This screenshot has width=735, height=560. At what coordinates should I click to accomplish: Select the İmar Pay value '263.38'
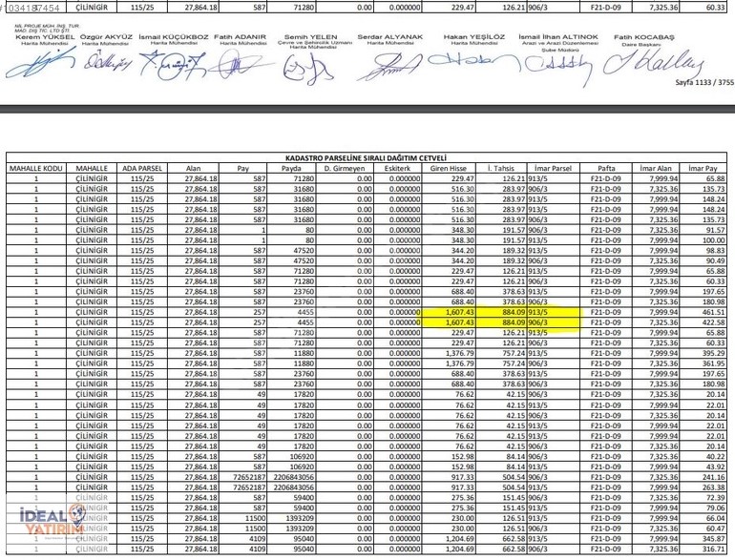click(x=714, y=487)
